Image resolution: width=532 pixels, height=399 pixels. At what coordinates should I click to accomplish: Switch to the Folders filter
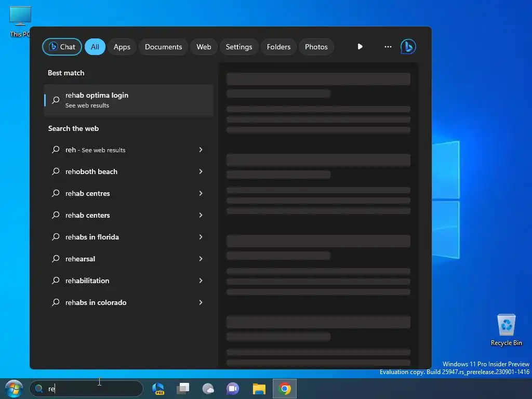click(x=278, y=47)
